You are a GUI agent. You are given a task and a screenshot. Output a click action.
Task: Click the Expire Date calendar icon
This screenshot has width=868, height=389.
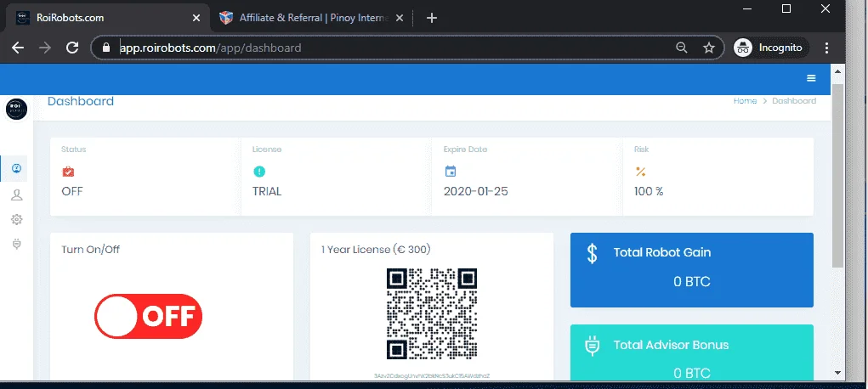click(450, 171)
